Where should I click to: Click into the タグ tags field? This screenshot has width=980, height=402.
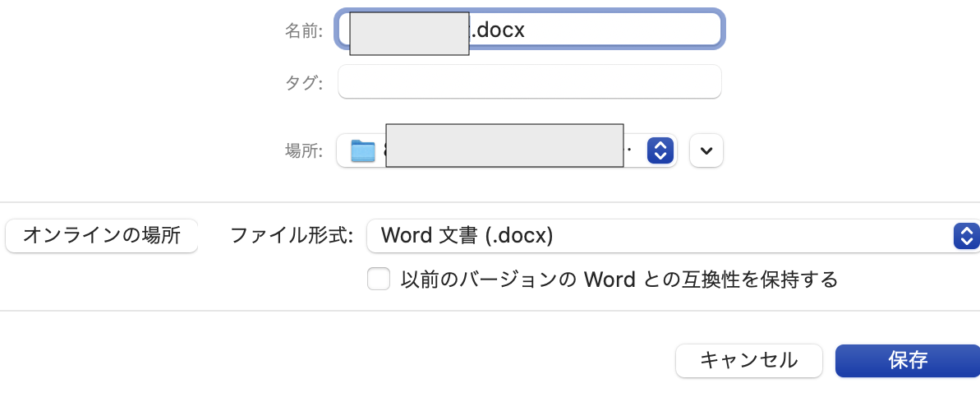pos(530,82)
